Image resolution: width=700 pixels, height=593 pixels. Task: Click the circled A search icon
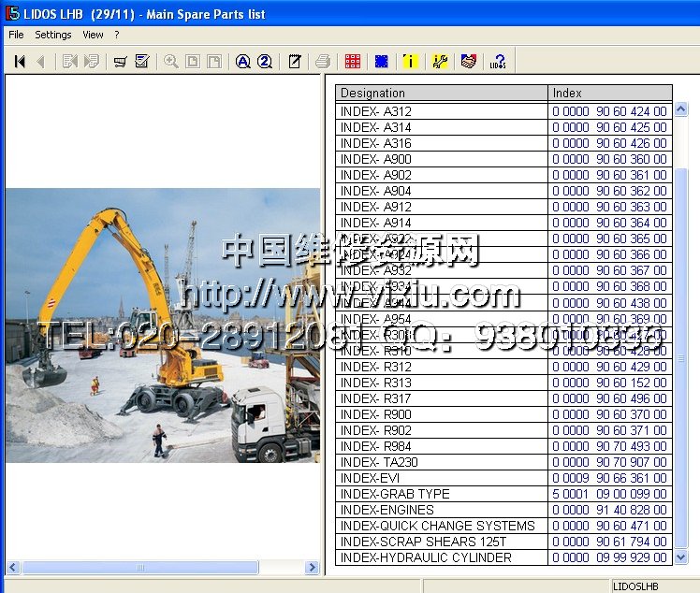[243, 62]
